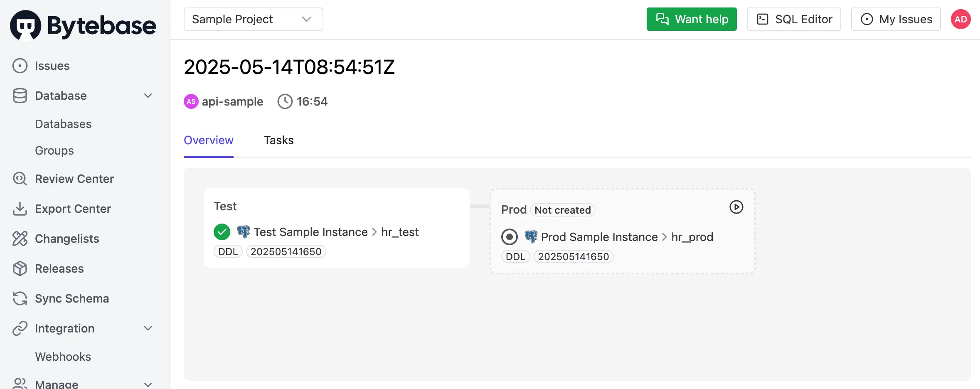The image size is (980, 389).
Task: Open Issues via its circle icon
Action: pyautogui.click(x=20, y=66)
